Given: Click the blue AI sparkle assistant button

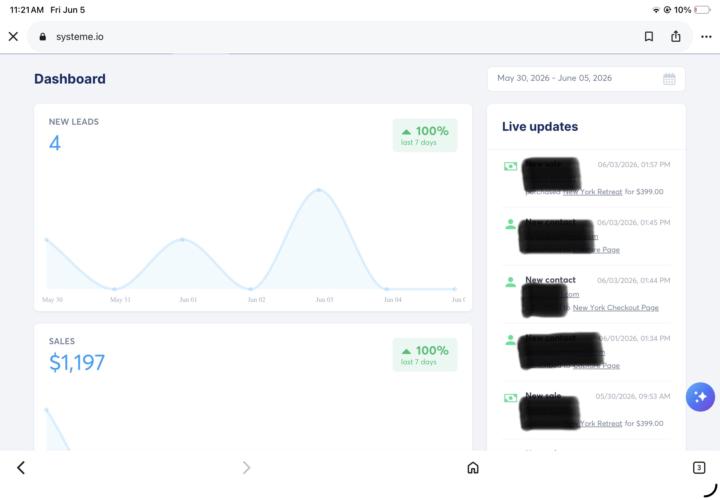Looking at the screenshot, I should (x=700, y=397).
